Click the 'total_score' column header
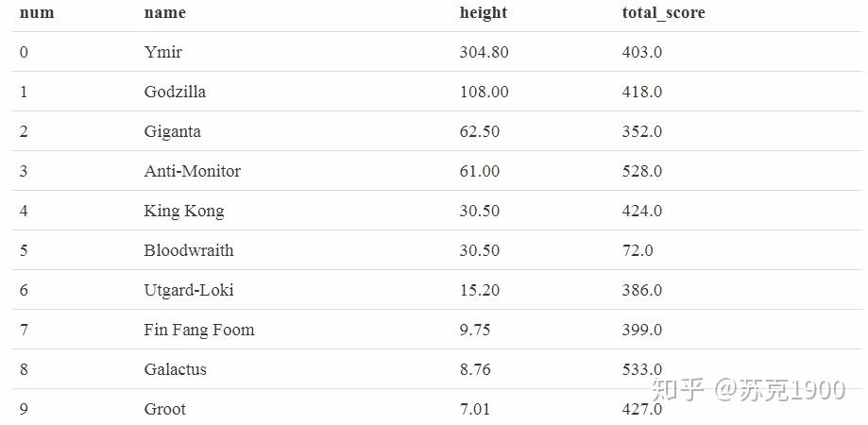The width and height of the screenshot is (868, 425). point(663,12)
